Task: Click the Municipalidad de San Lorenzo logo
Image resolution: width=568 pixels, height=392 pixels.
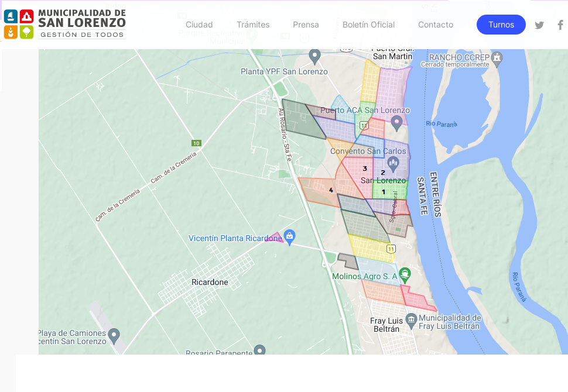Action: coord(64,24)
